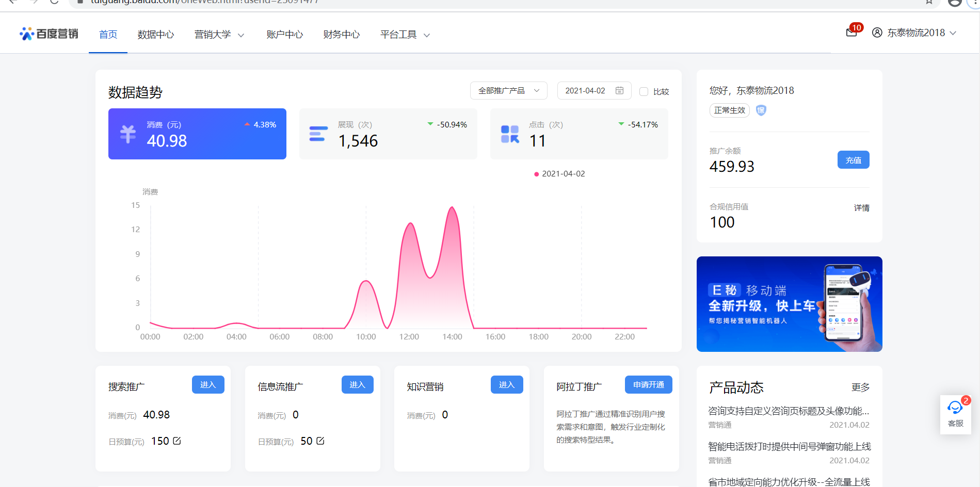Screen dimensions: 980x487
Task: Click 申请开通 for 阿拉丁推广
Action: [649, 384]
